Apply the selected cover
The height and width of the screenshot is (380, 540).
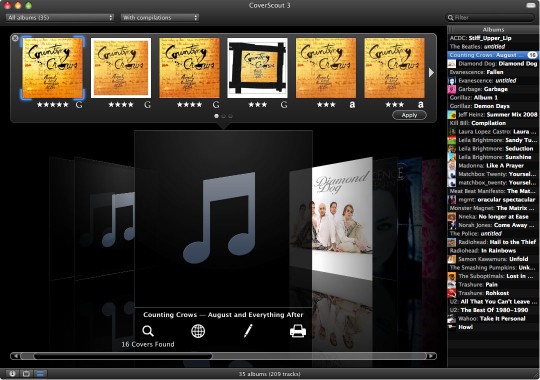pyautogui.click(x=409, y=115)
